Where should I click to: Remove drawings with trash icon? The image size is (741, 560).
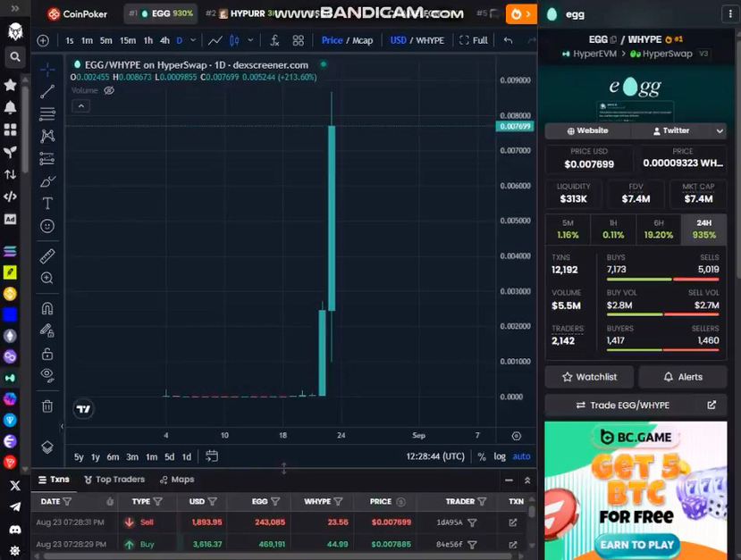(x=47, y=405)
